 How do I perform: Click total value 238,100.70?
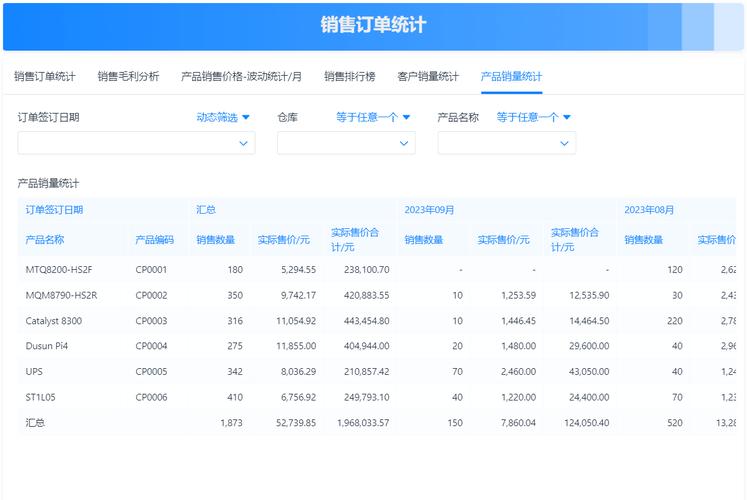point(366,270)
